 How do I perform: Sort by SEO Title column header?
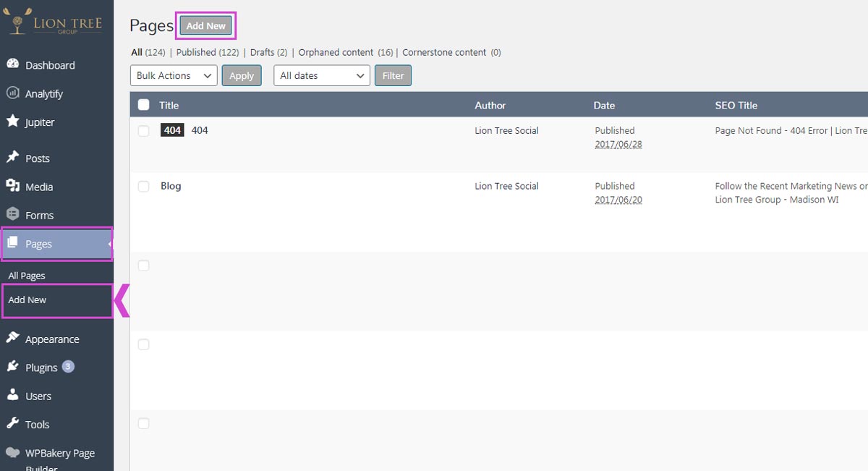pos(736,105)
